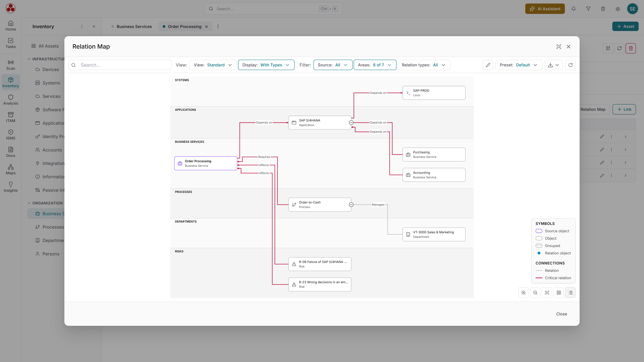Collapse the ORGANIZATION tree section

coord(29,203)
